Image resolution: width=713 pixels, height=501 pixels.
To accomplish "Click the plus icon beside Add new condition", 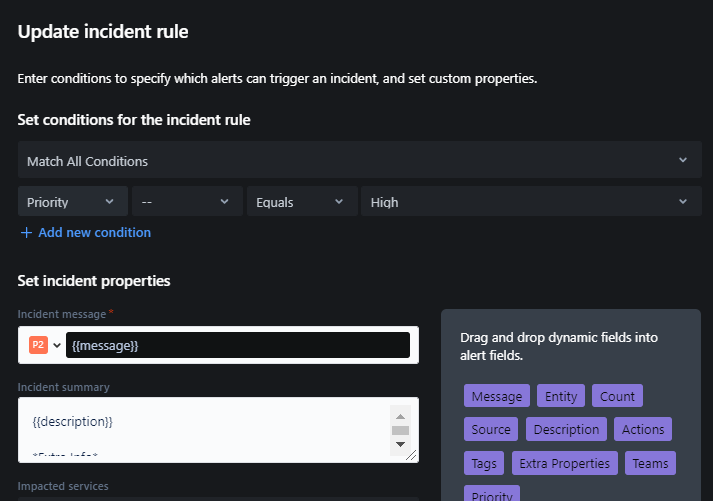I will click(26, 233).
